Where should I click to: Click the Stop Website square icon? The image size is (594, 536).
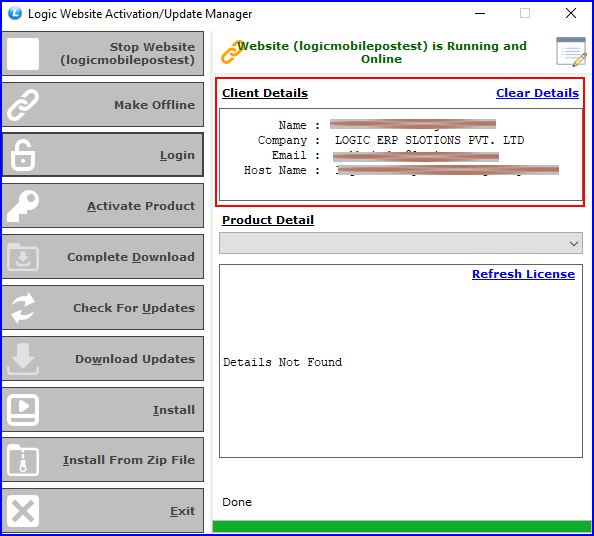[x=23, y=54]
